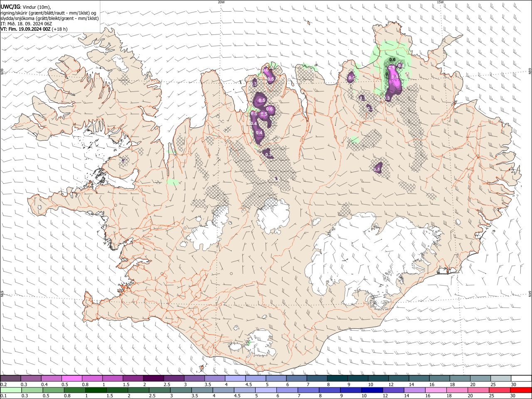This screenshot has width=532, height=399.
Task: Click the top-row legend swatch between 0.2 and 0.3
Action: [10, 378]
